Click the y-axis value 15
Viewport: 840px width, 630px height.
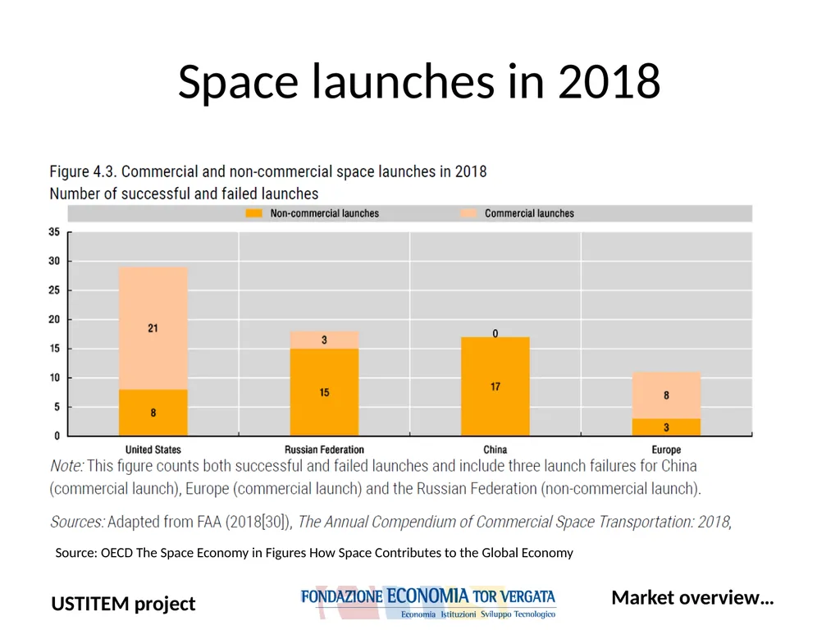click(x=54, y=348)
